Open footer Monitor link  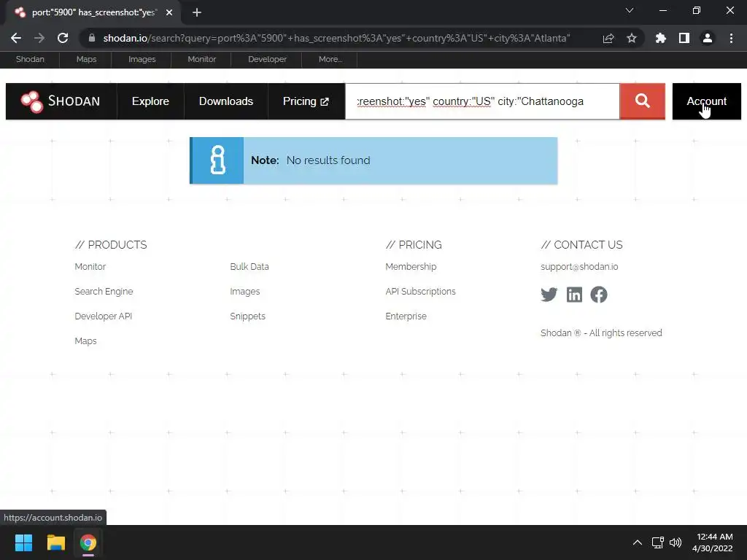pos(90,267)
